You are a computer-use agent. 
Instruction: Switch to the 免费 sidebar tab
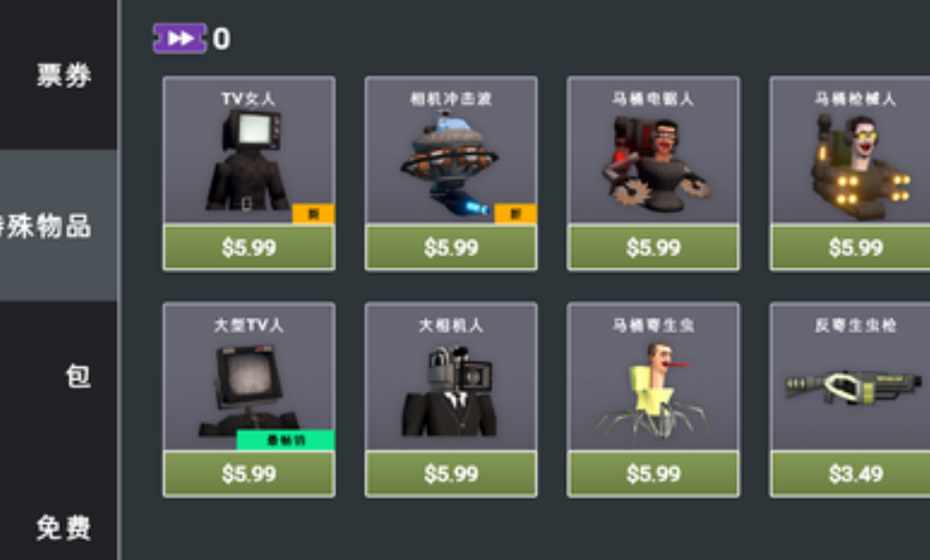(x=64, y=527)
